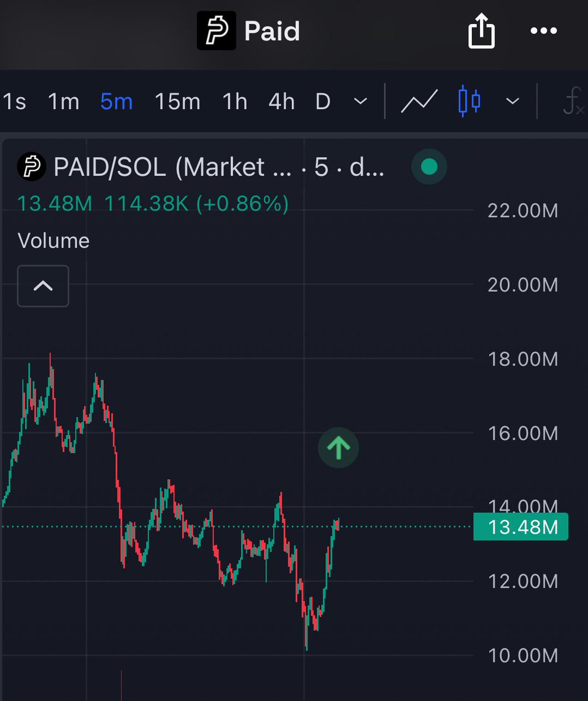Open the three-dots more options menu
This screenshot has width=588, height=701.
coord(544,31)
